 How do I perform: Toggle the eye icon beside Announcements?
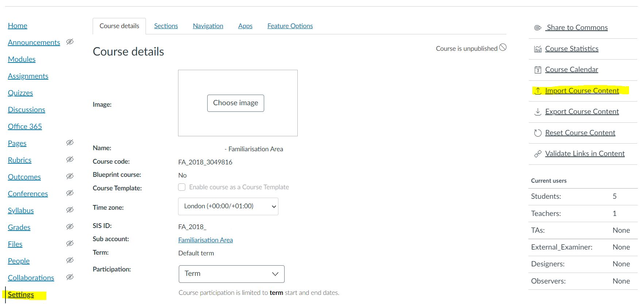click(x=70, y=42)
